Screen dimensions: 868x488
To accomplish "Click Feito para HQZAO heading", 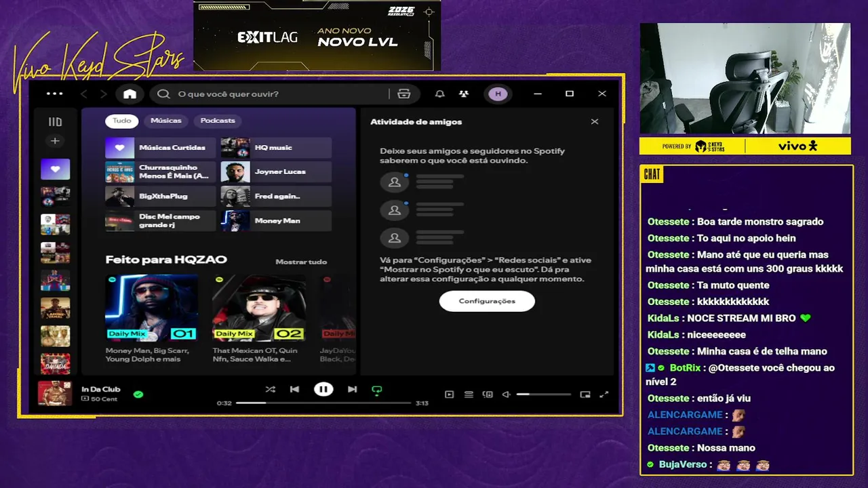I will pos(166,260).
